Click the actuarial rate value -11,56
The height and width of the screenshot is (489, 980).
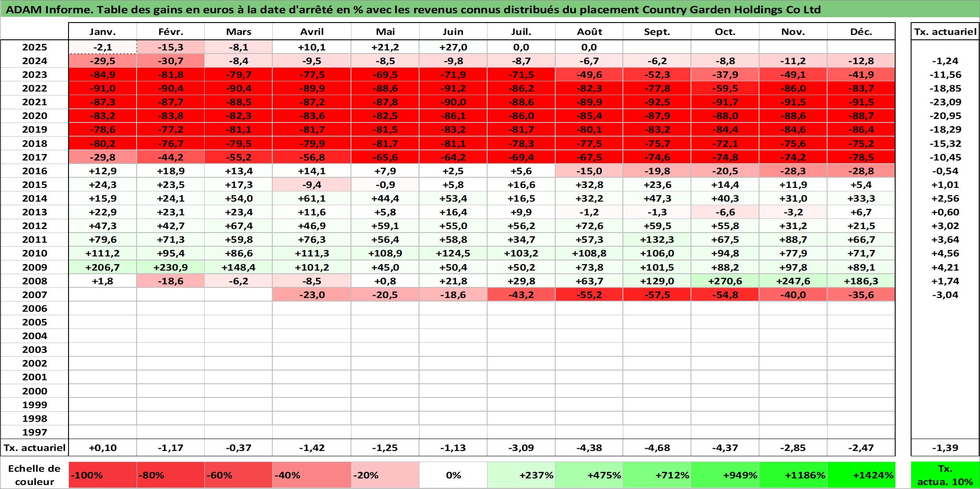945,75
